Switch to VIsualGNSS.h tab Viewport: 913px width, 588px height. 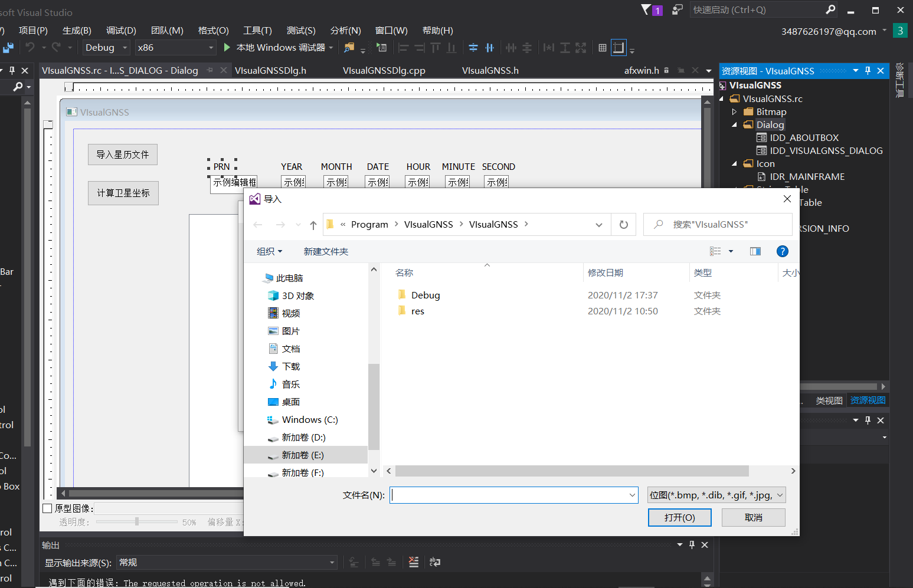click(490, 71)
